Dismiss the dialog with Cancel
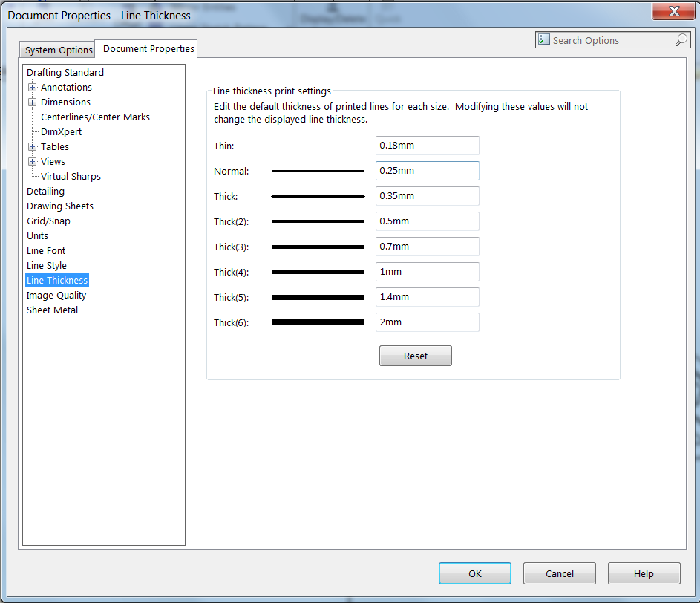 [x=559, y=573]
